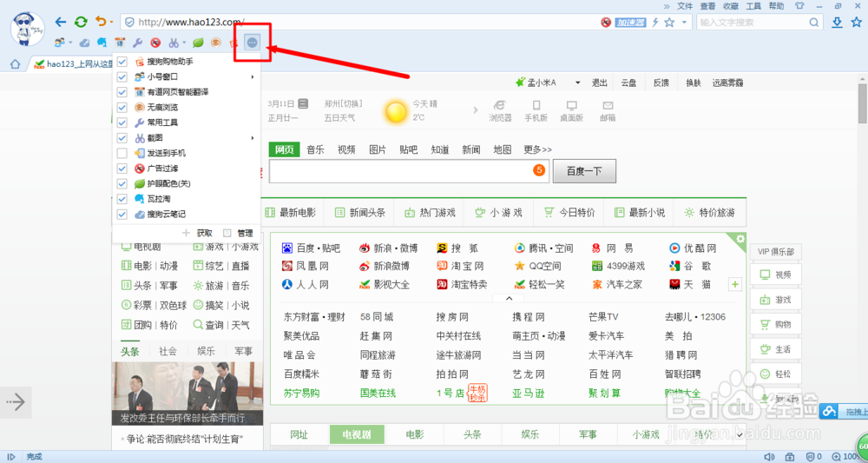
Task: Click the magnifier icon in search box
Action: (814, 23)
